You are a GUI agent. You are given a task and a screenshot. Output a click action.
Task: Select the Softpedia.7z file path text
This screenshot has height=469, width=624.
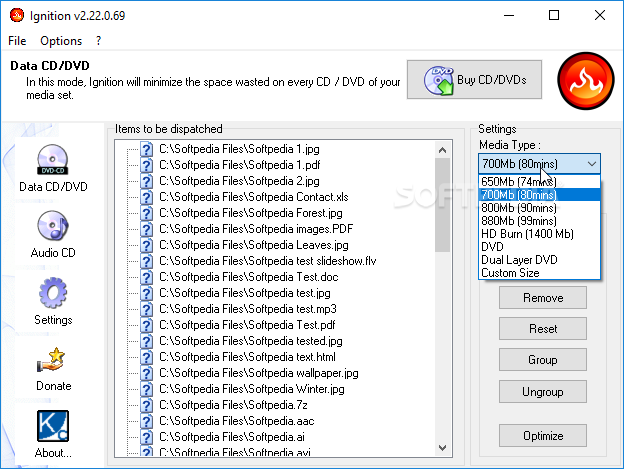pyautogui.click(x=233, y=405)
